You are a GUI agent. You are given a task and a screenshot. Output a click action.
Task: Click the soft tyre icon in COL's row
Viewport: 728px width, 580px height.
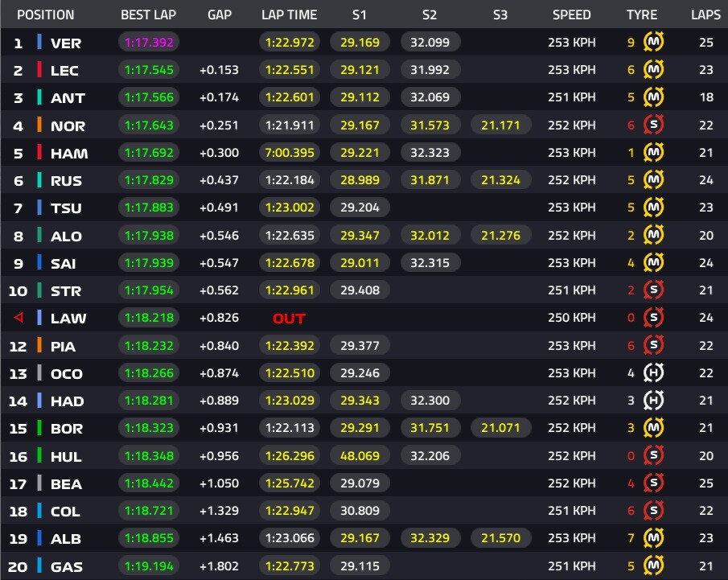[653, 510]
